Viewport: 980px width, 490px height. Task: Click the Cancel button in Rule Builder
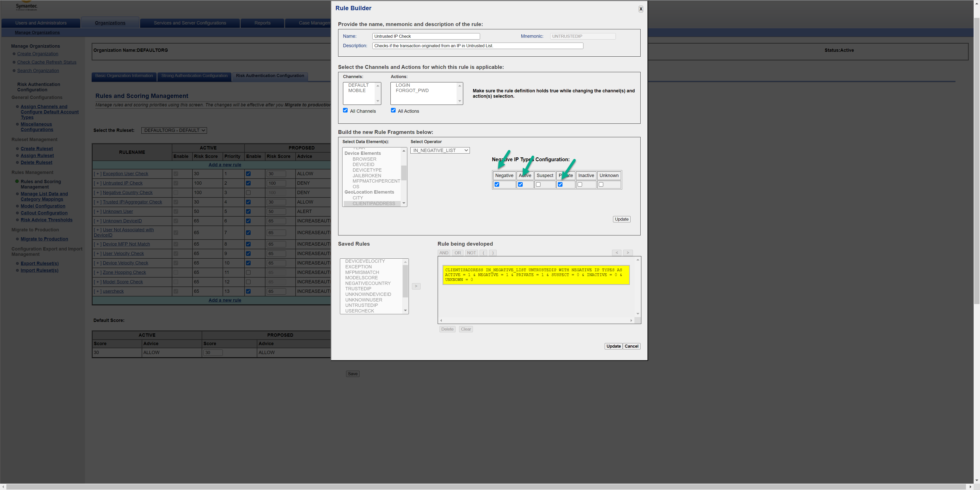(x=631, y=346)
